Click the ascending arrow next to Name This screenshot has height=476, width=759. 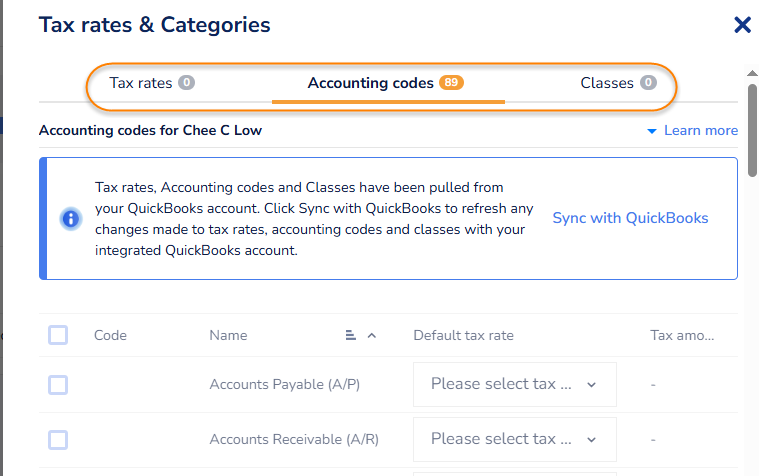coord(372,336)
